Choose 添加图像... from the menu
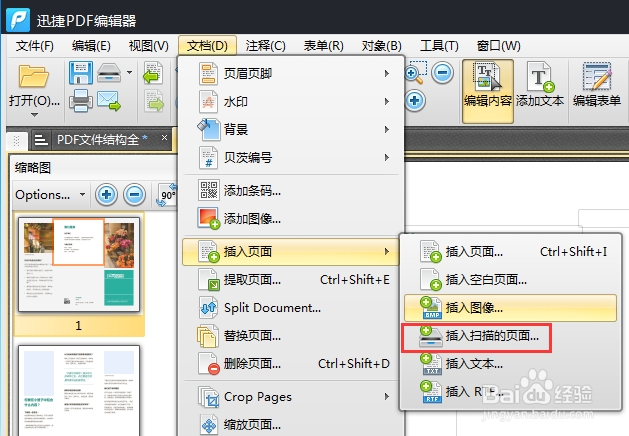The width and height of the screenshot is (629, 436). (x=291, y=219)
